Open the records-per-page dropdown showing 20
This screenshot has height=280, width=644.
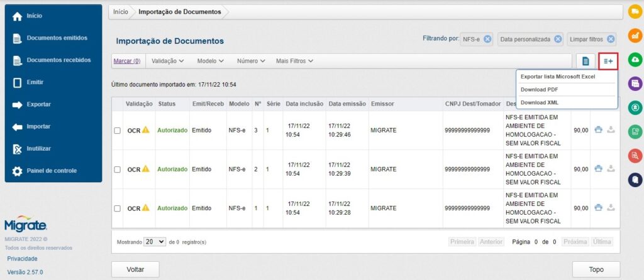pyautogui.click(x=155, y=242)
